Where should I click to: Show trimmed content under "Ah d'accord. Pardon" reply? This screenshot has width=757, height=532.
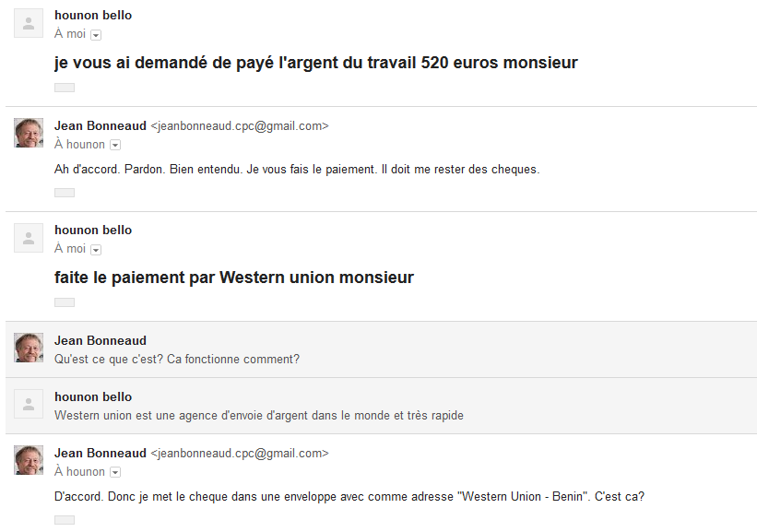[x=65, y=193]
